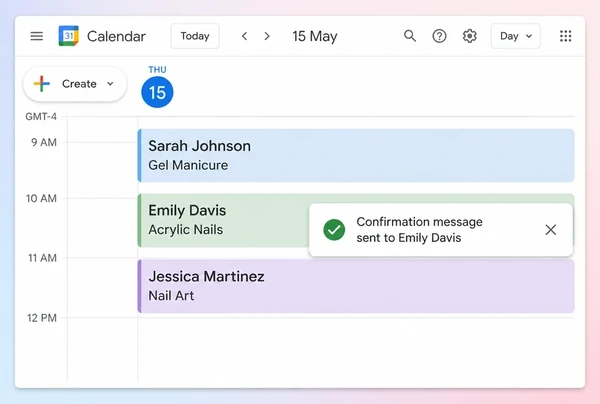
Task: Open calendar search
Action: 410,36
